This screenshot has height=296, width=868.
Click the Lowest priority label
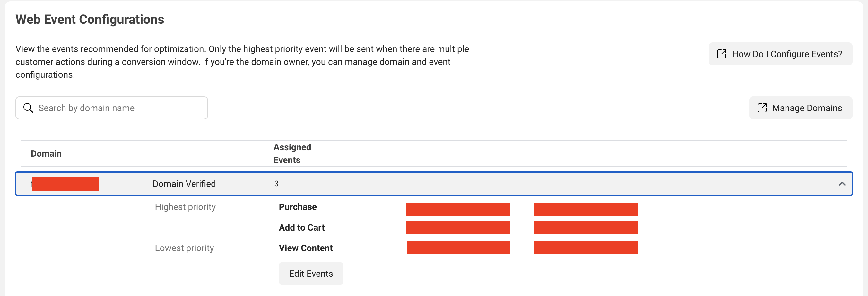click(184, 248)
